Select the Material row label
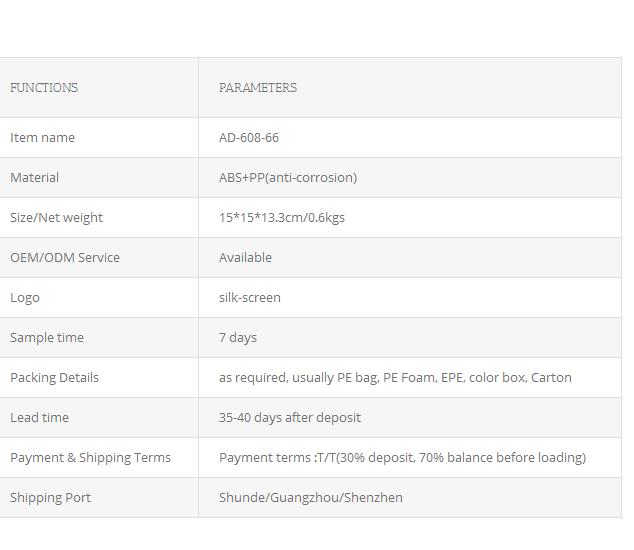634x550 pixels. (x=34, y=178)
